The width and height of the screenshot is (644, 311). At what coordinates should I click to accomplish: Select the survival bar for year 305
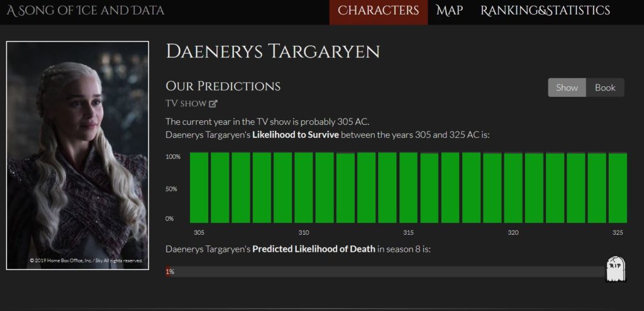coord(199,188)
